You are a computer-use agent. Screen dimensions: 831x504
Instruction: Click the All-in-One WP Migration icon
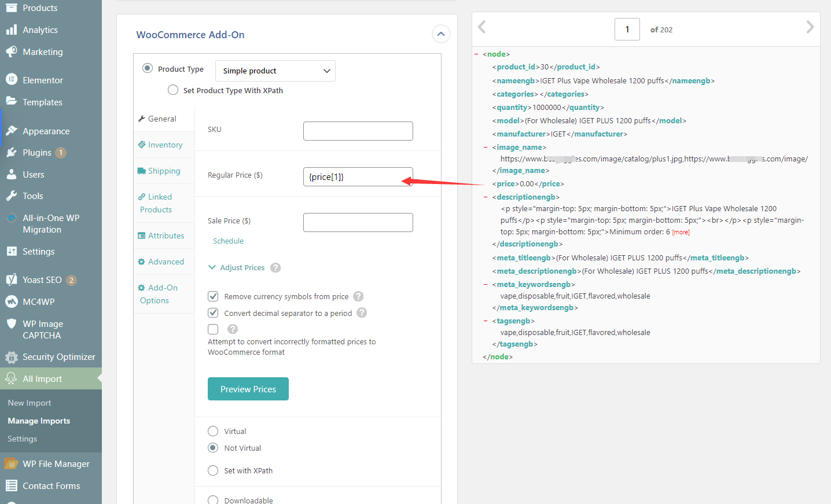[11, 218]
